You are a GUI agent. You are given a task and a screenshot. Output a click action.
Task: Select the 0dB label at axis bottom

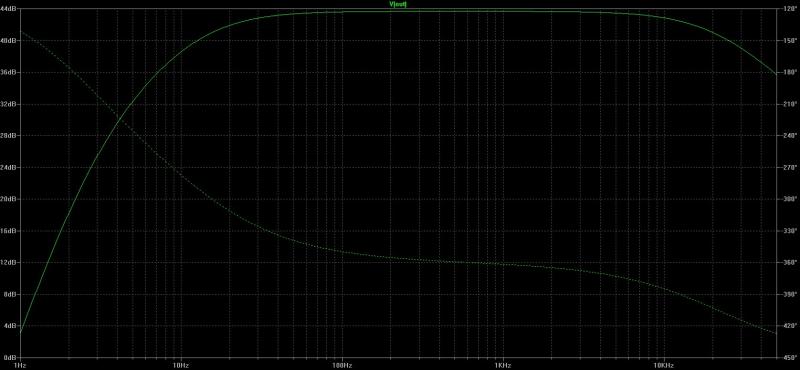click(x=11, y=358)
